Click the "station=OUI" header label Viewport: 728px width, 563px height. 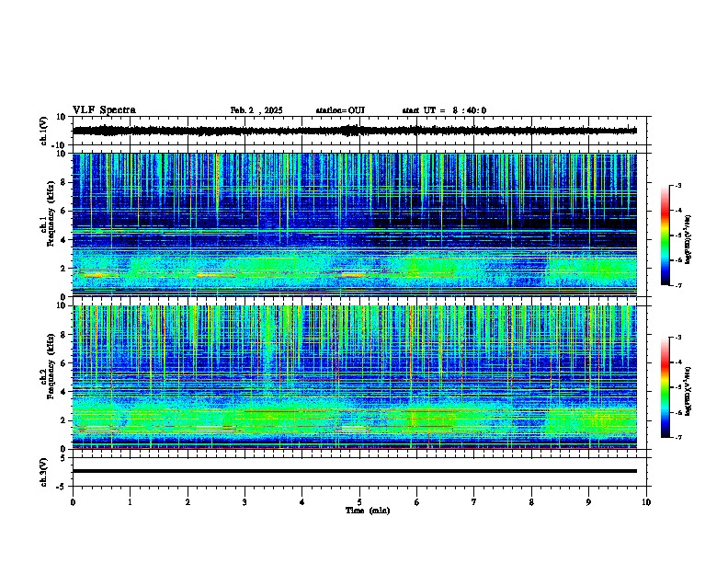tap(340, 110)
